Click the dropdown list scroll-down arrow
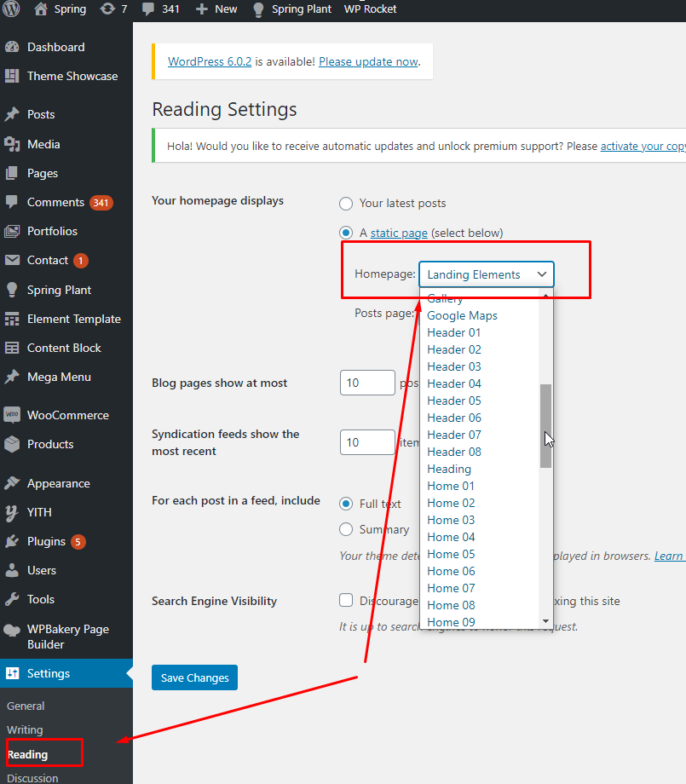The height and width of the screenshot is (784, 686). pos(546,621)
